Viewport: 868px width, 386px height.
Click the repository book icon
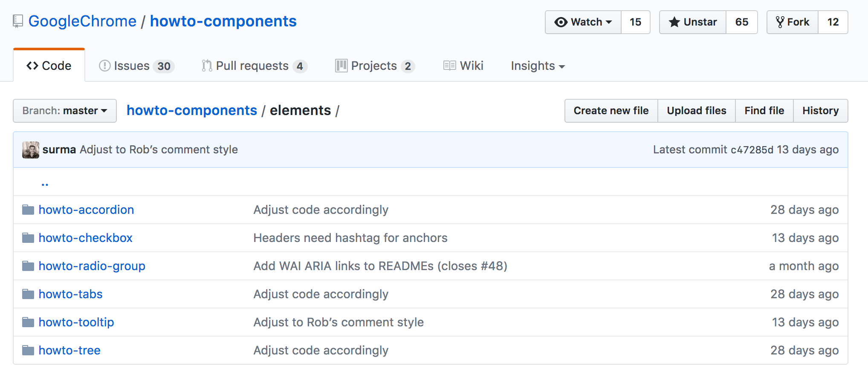(x=17, y=21)
